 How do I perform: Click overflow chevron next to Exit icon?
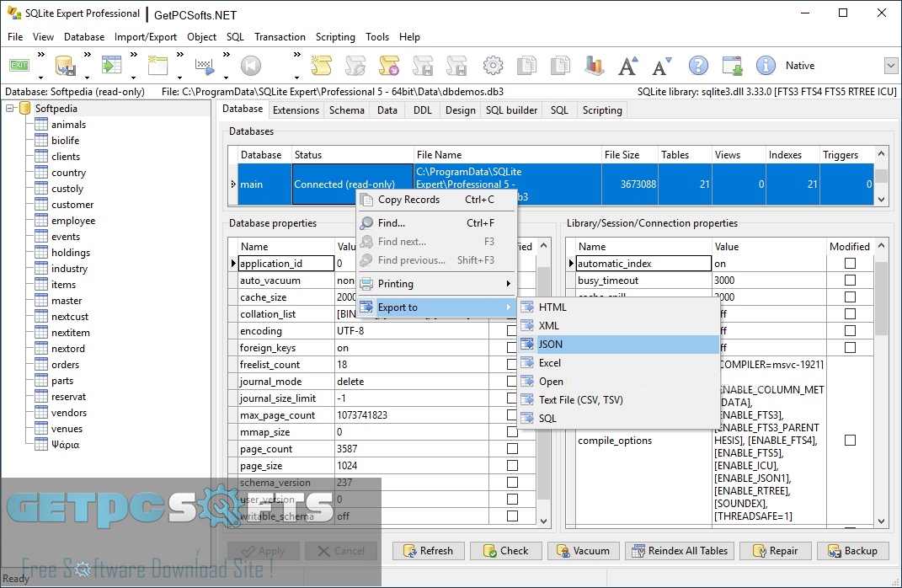click(x=40, y=55)
